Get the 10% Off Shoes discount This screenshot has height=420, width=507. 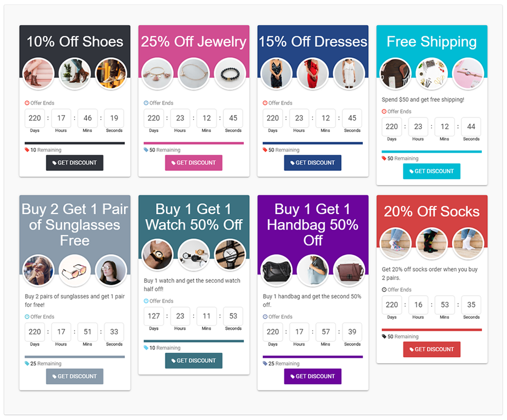75,163
